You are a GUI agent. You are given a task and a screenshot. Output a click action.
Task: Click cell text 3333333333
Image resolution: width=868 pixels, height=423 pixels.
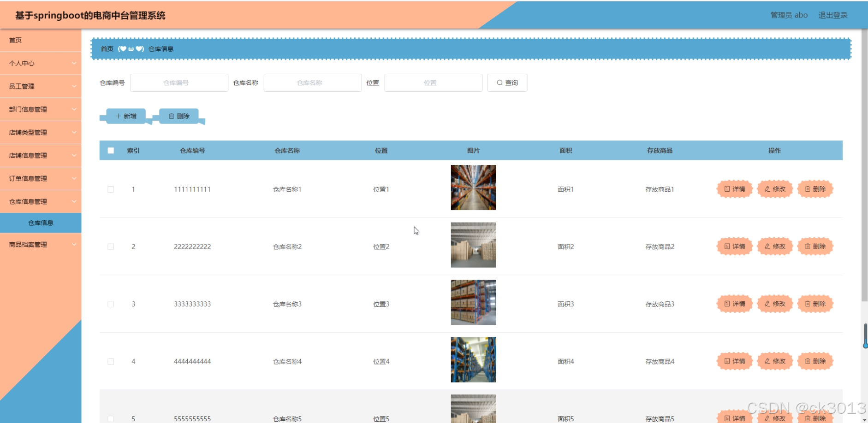192,304
